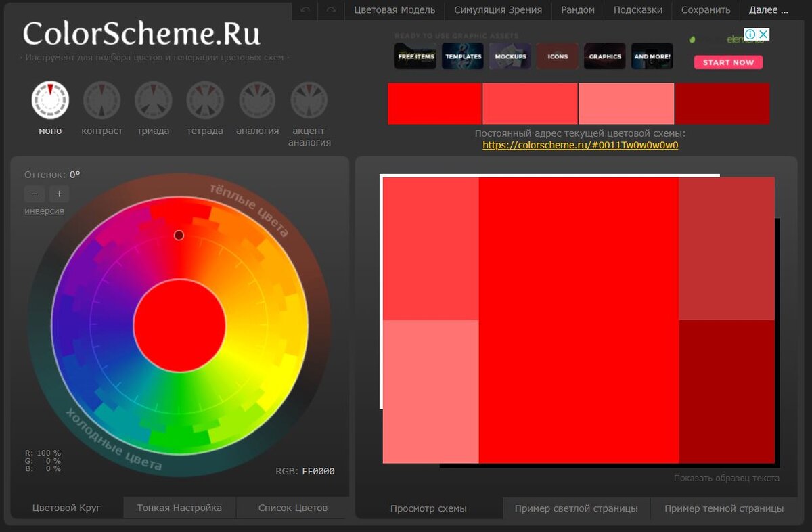Click the pink bottom-left preview block
The width and height of the screenshot is (812, 532).
pos(431,392)
